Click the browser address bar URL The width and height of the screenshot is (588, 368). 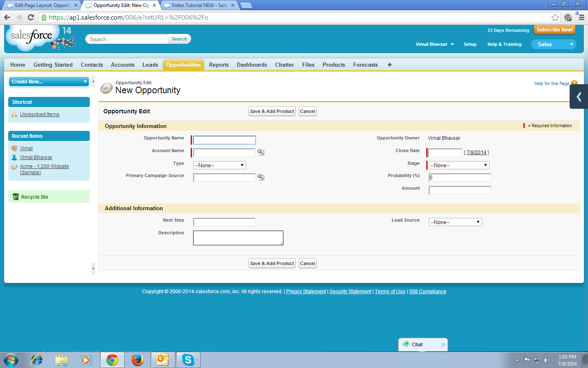tap(129, 18)
